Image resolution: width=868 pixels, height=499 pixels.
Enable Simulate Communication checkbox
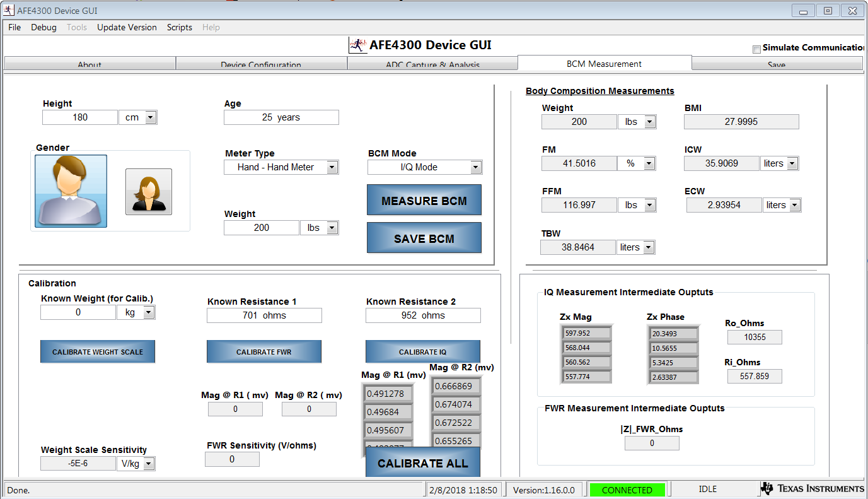756,49
